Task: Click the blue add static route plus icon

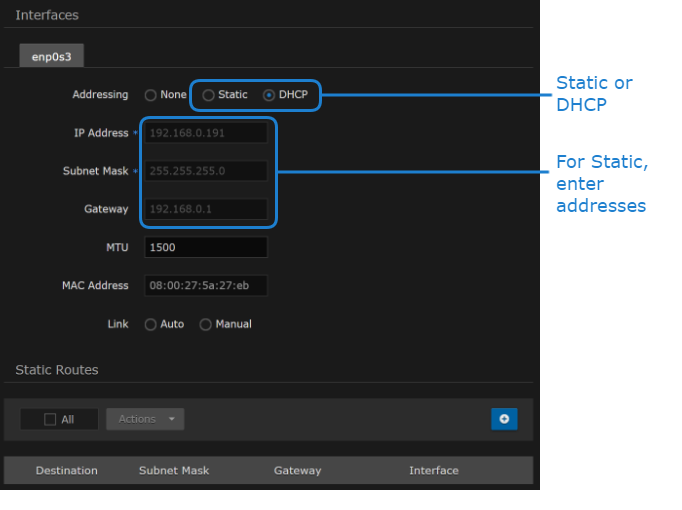Action: pos(504,419)
